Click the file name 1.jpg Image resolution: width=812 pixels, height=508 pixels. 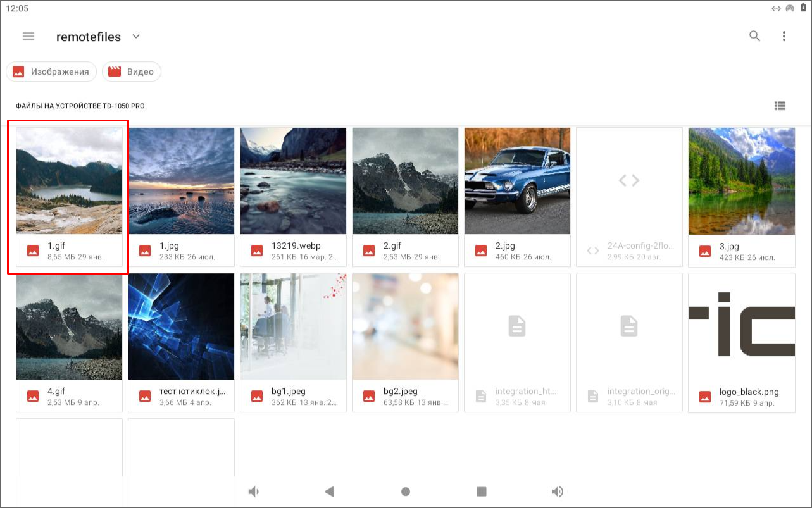click(170, 245)
